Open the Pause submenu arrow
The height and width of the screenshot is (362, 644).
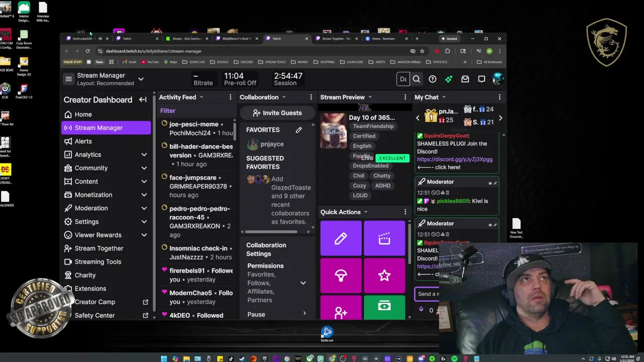pos(304,314)
